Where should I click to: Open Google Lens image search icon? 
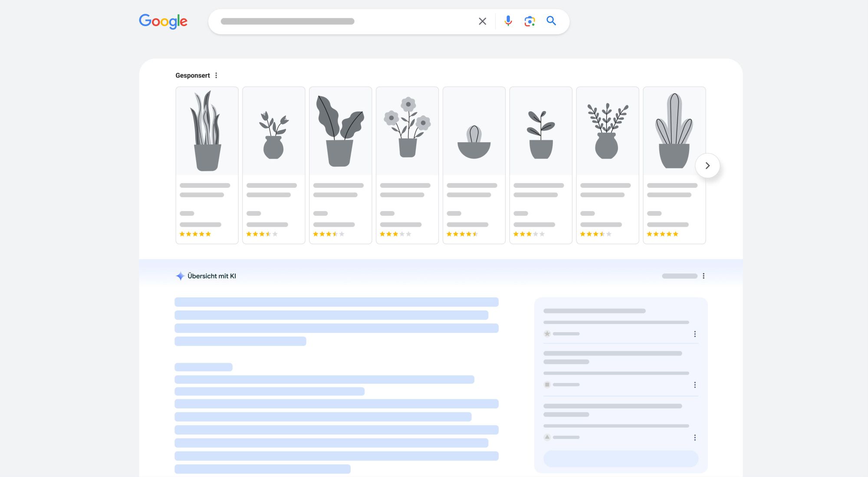tap(529, 21)
